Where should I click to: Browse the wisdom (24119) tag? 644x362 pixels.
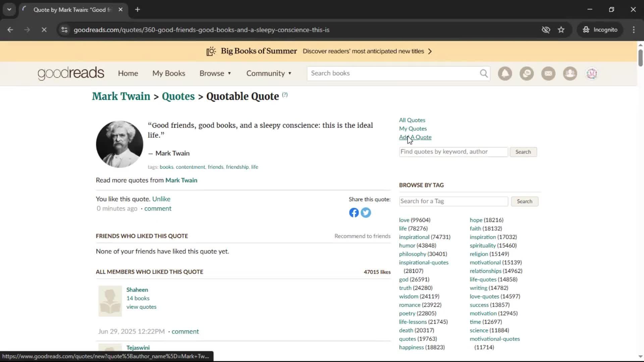(409, 297)
